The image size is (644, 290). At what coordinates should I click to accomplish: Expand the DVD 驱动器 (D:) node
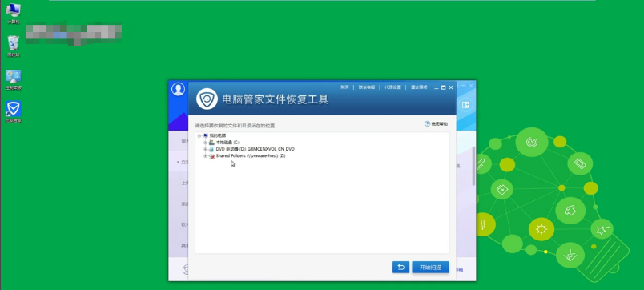point(206,150)
